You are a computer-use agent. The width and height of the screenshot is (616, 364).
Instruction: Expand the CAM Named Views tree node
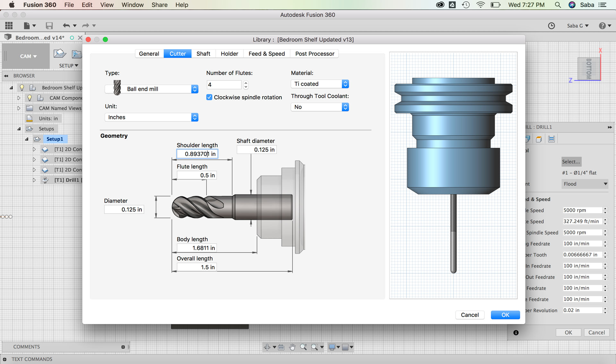[19, 108]
